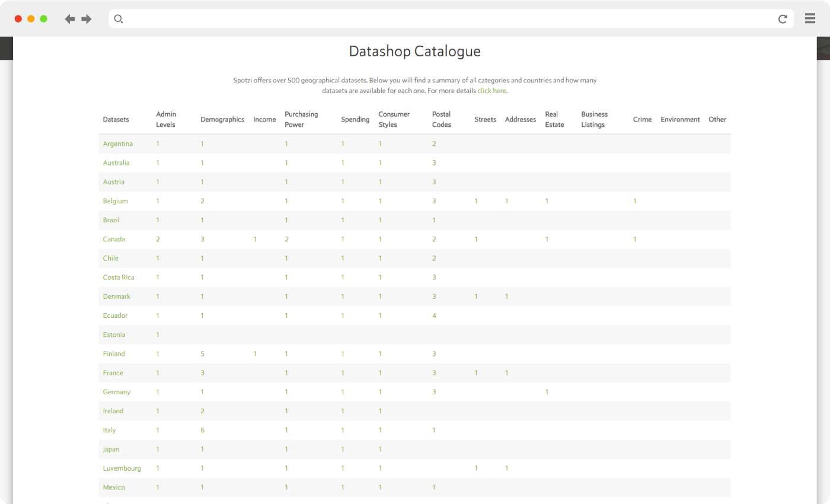Click the 'Demographics' column header
The height and width of the screenshot is (504, 830).
(222, 119)
